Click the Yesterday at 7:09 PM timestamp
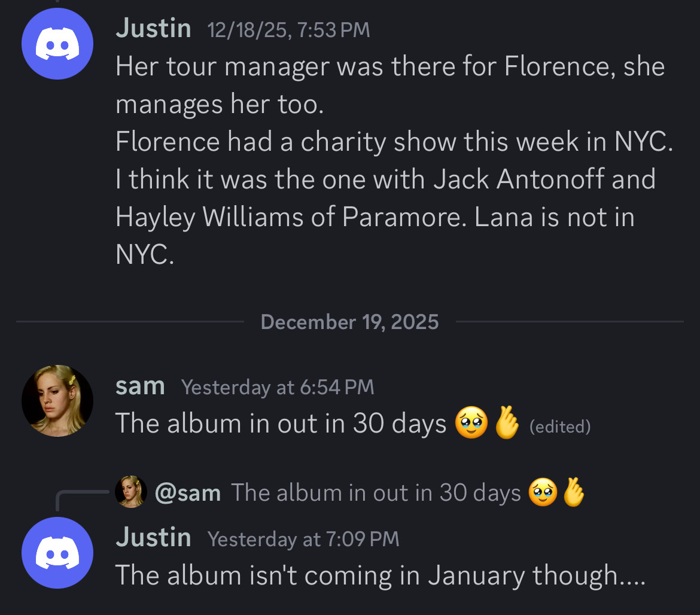 tap(303, 539)
